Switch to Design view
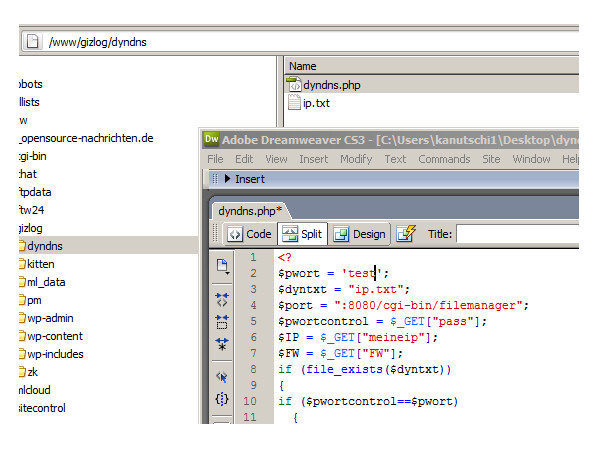Image resolution: width=598 pixels, height=449 pixels. click(x=359, y=234)
